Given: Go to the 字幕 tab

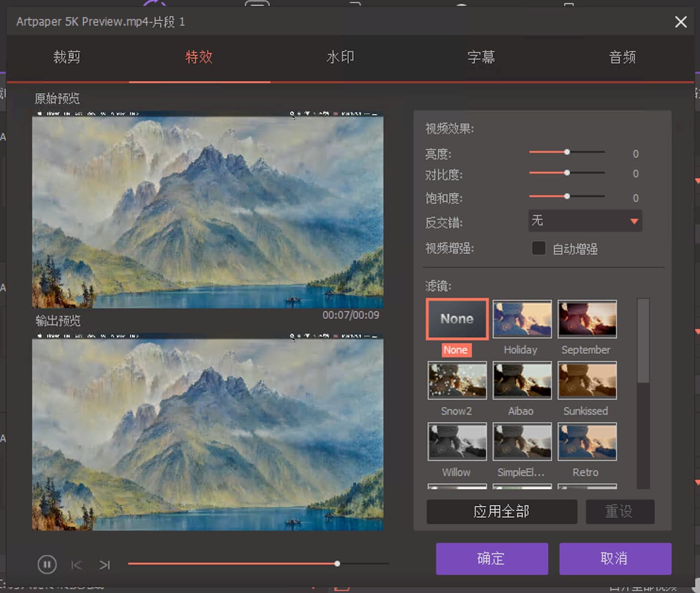Looking at the screenshot, I should tap(481, 57).
